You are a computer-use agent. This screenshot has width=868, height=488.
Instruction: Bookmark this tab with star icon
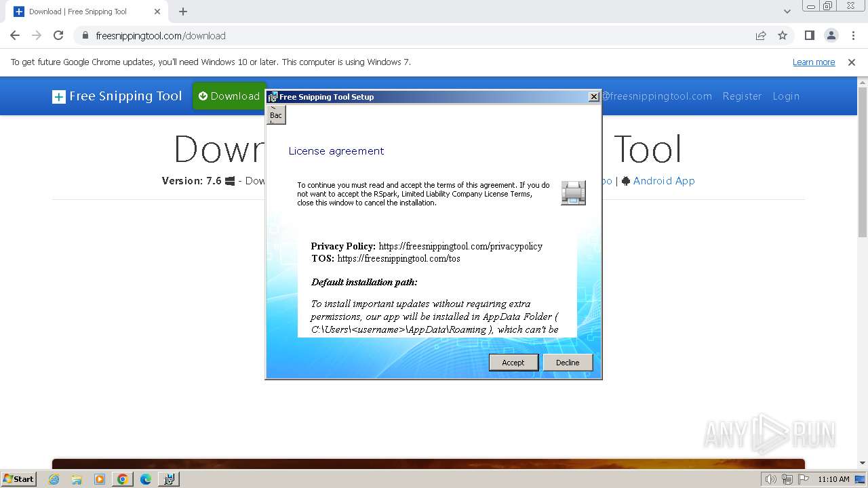coord(783,36)
